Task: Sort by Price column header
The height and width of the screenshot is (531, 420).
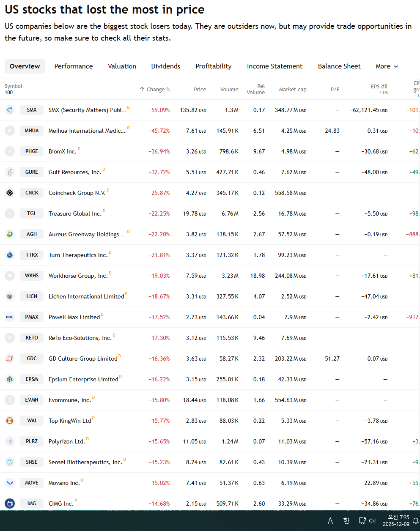Action: pyautogui.click(x=200, y=90)
